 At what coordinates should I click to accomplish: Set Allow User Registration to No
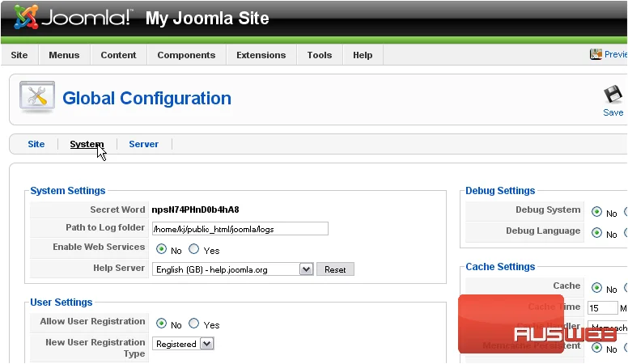pos(161,324)
